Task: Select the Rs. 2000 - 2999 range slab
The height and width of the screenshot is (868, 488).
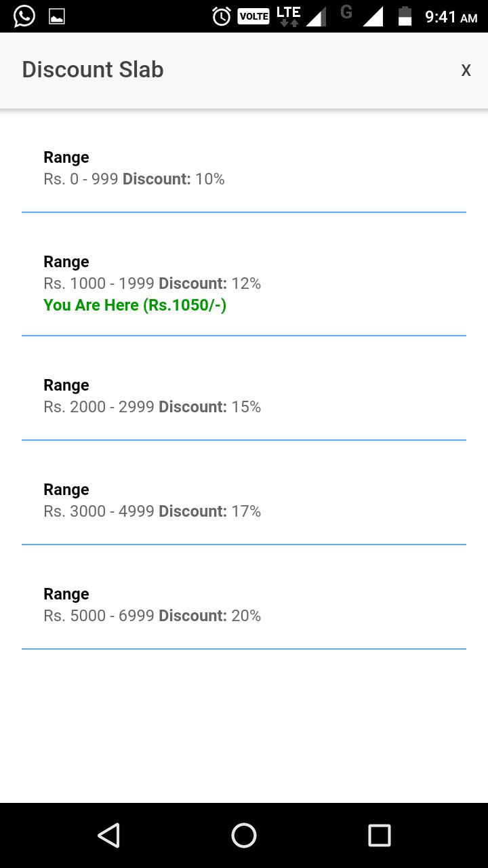Action: coord(244,396)
